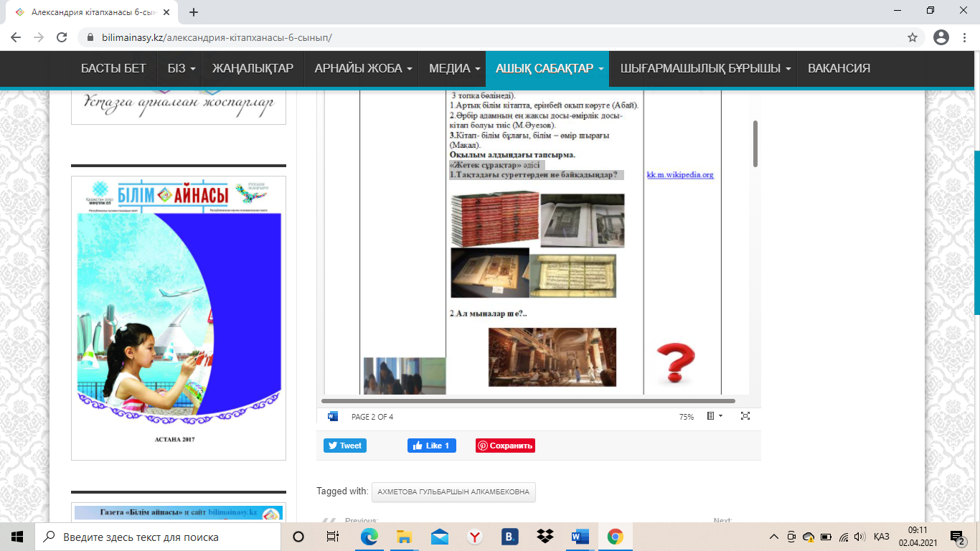Save to Pinterest with Сохранить button

pyautogui.click(x=505, y=446)
